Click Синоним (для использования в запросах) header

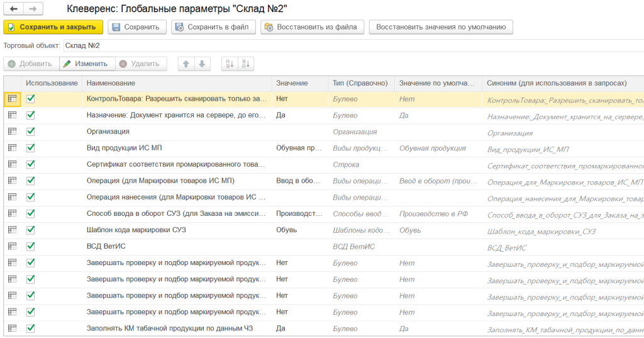tap(563, 83)
